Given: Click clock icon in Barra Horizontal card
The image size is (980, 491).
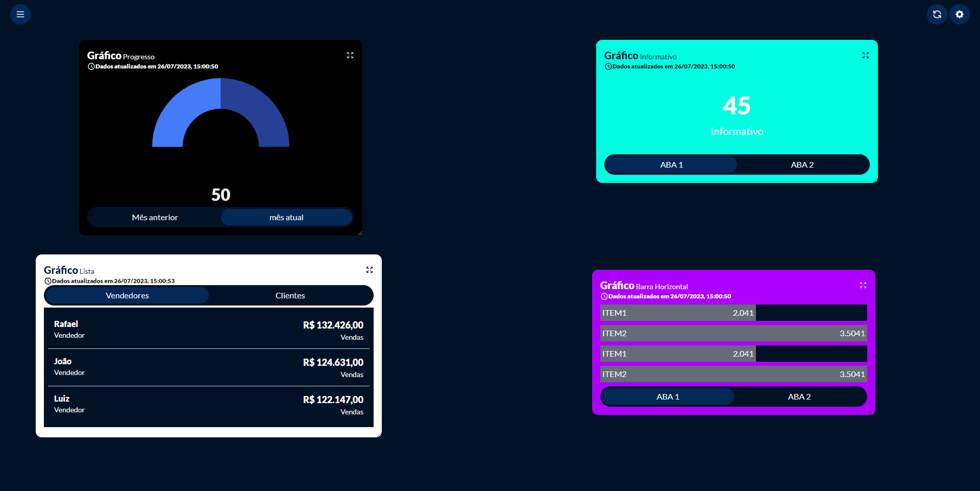Looking at the screenshot, I should pyautogui.click(x=604, y=296).
